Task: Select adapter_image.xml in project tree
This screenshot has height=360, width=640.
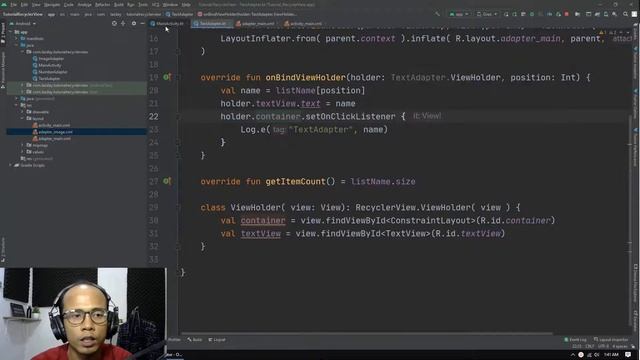Action: pyautogui.click(x=56, y=132)
